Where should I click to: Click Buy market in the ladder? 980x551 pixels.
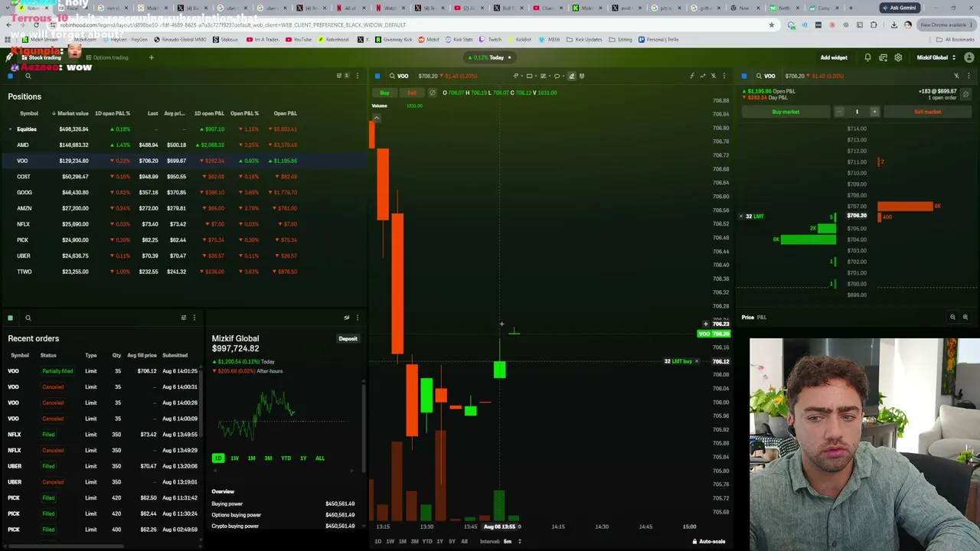[x=786, y=112]
